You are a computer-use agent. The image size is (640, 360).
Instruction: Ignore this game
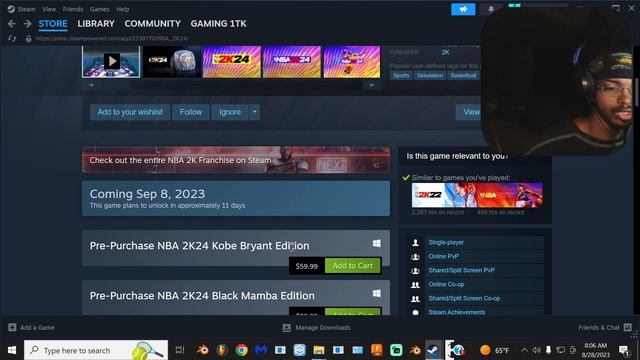230,112
